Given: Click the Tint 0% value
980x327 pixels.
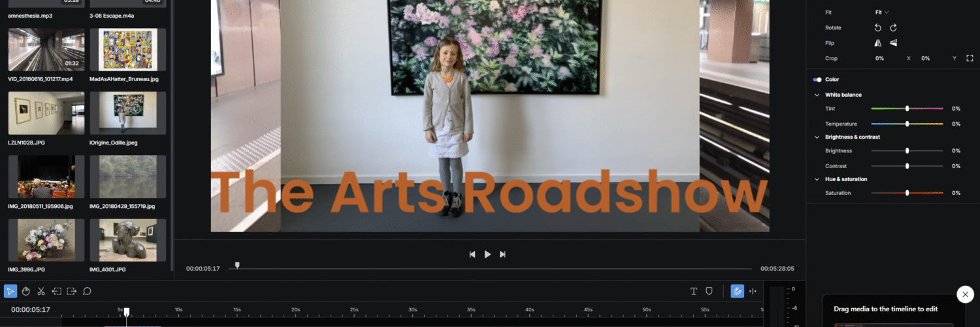Looking at the screenshot, I should tap(956, 109).
